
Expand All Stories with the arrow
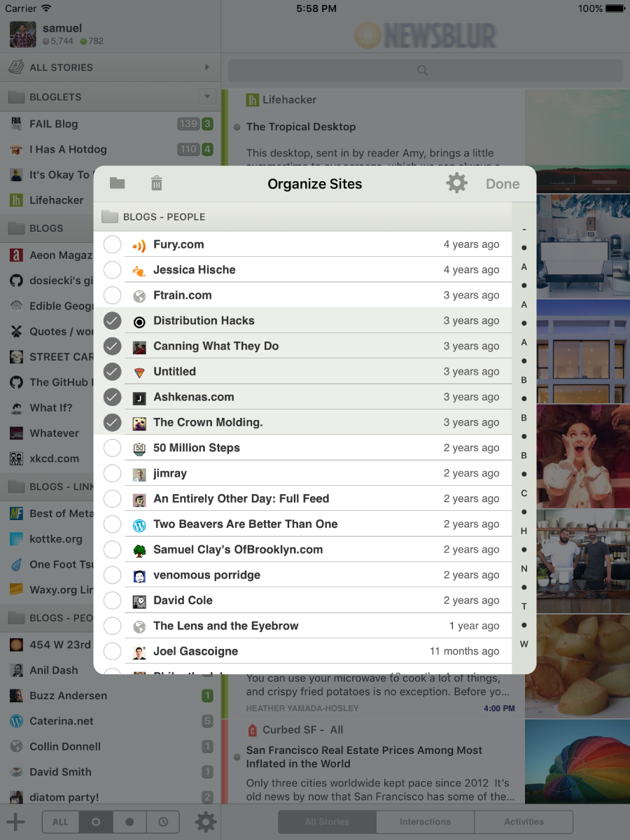pyautogui.click(x=206, y=67)
